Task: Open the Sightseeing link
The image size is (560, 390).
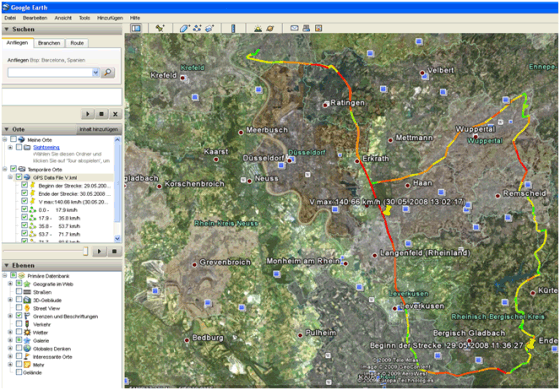Action: point(46,147)
